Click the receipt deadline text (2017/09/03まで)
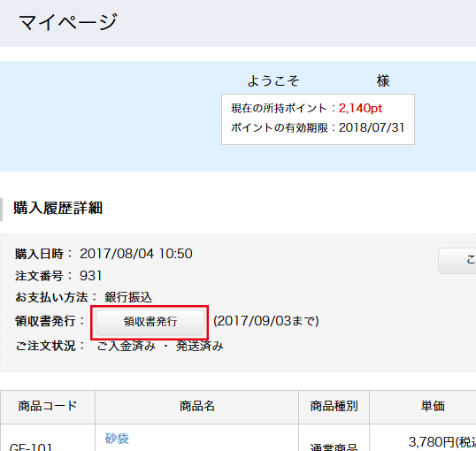Screen dimensions: 476x451 (266, 321)
